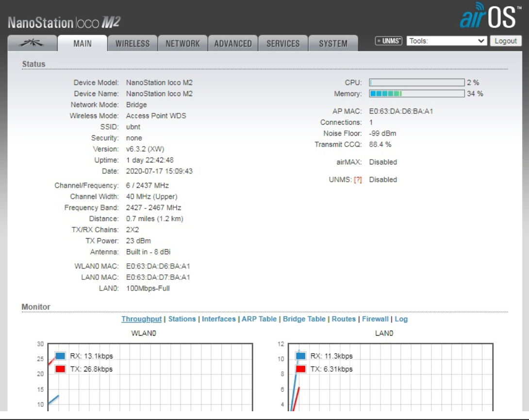Click the Channel/Frequency value 6 / 2437 MHz
The width and height of the screenshot is (529, 420).
[x=148, y=186]
